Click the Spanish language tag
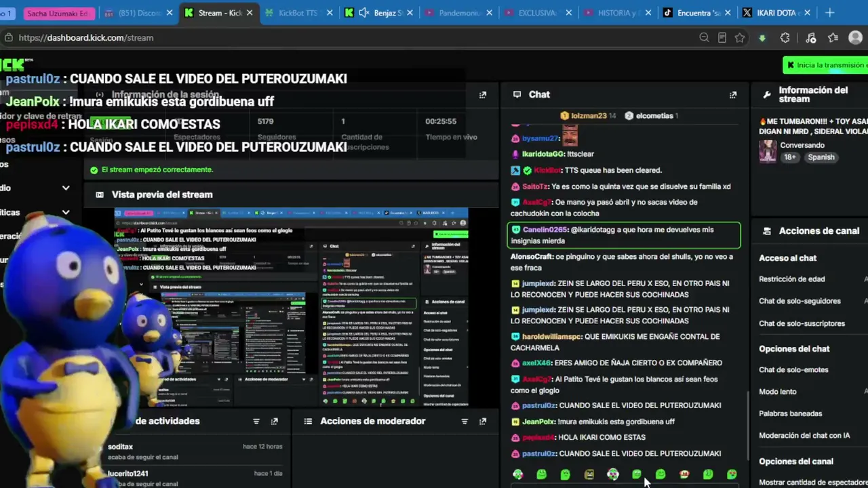 point(821,157)
